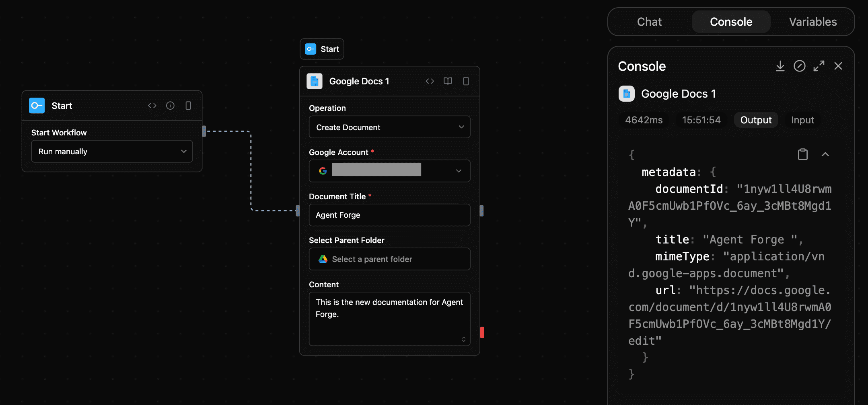868x405 pixels.
Task: Switch to the Variables tab
Action: (x=812, y=22)
